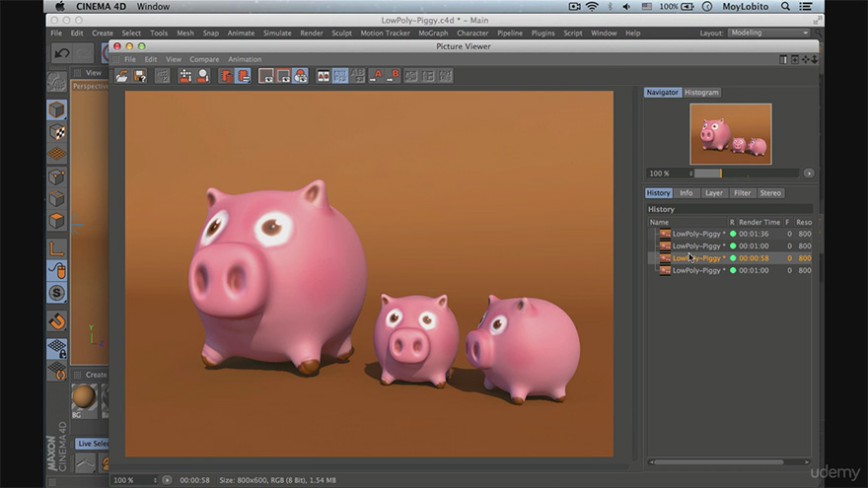Viewport: 868px width, 488px height.
Task: Switch to the Filter tab
Action: 743,193
